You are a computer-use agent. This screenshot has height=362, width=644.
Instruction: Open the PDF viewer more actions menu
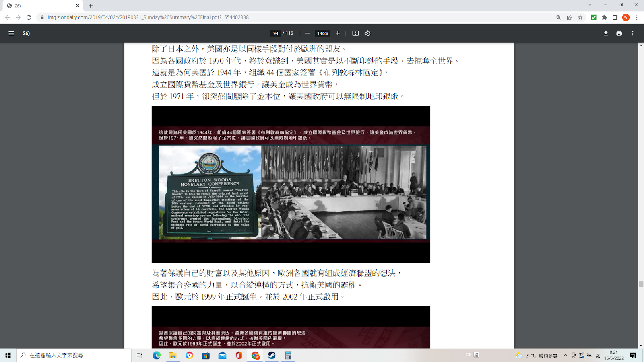coord(632,33)
